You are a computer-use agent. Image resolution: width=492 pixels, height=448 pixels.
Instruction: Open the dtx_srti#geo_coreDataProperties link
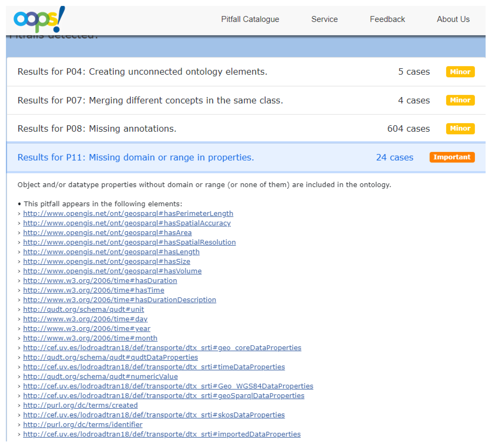[162, 348]
